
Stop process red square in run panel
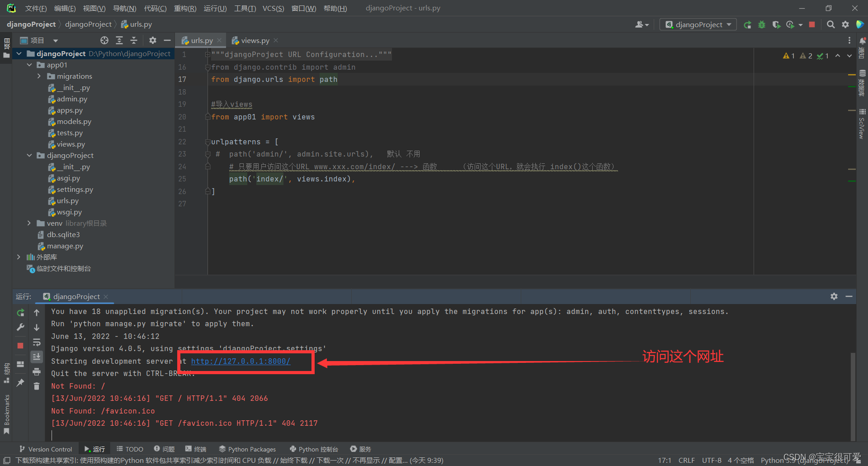[20, 346]
